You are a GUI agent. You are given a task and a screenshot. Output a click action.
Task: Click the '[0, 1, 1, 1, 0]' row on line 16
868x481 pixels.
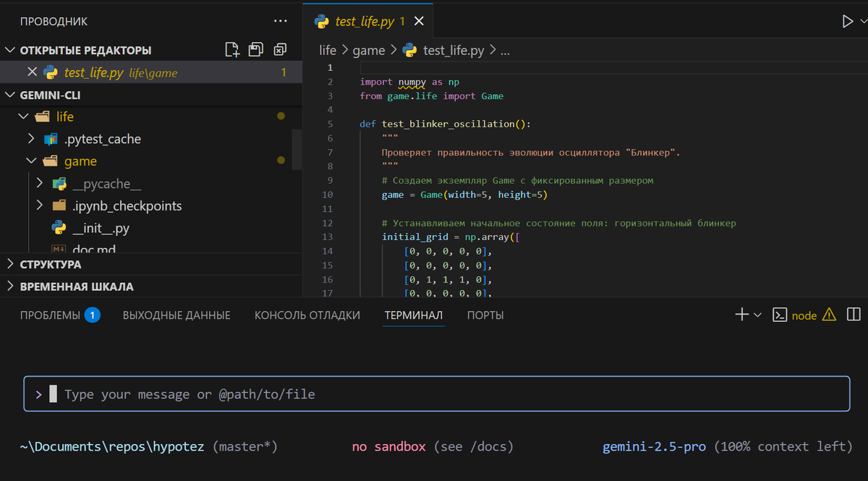(x=448, y=279)
